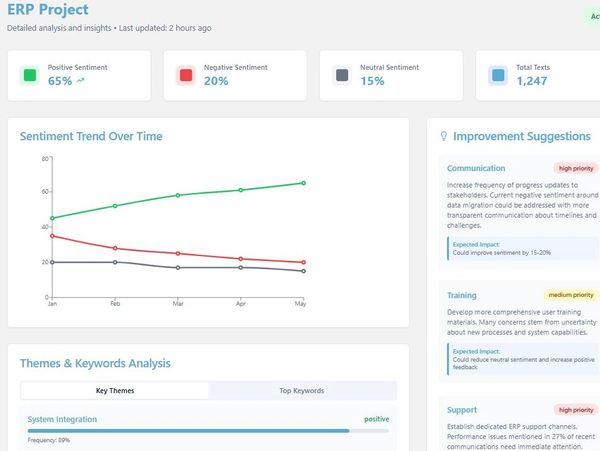
Task: Click the Expected Impact box under Training
Action: (522, 359)
